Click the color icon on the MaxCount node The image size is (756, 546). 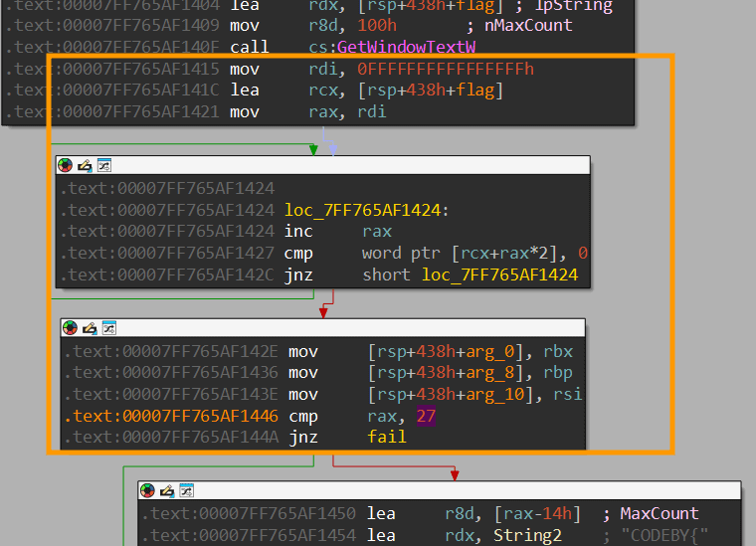[x=147, y=490]
